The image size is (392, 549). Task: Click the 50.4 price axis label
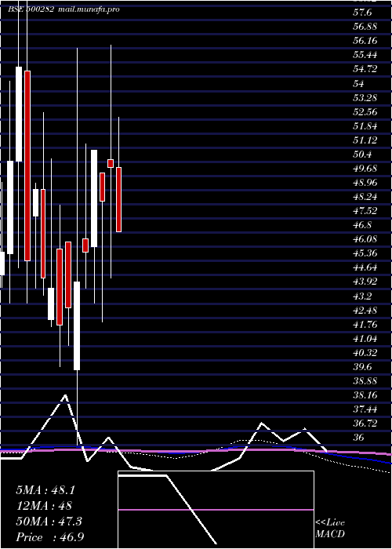pos(363,155)
